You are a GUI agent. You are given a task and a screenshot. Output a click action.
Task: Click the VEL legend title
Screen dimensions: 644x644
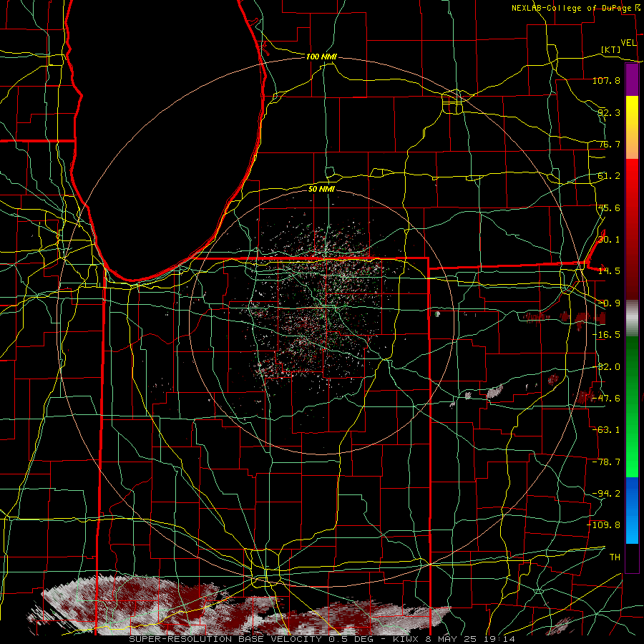pos(628,43)
